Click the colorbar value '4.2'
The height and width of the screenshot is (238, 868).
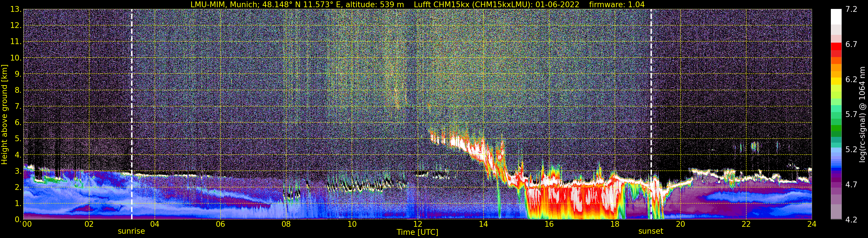pyautogui.click(x=851, y=220)
